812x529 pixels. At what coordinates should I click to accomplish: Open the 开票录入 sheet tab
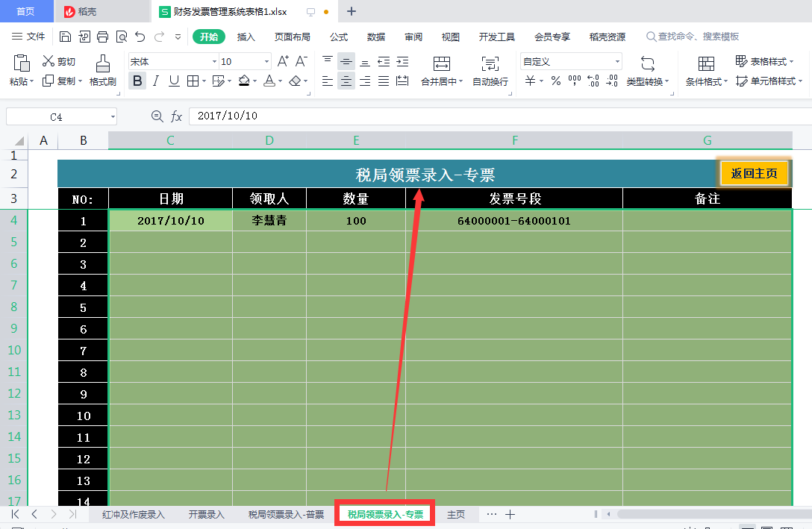pyautogui.click(x=206, y=515)
